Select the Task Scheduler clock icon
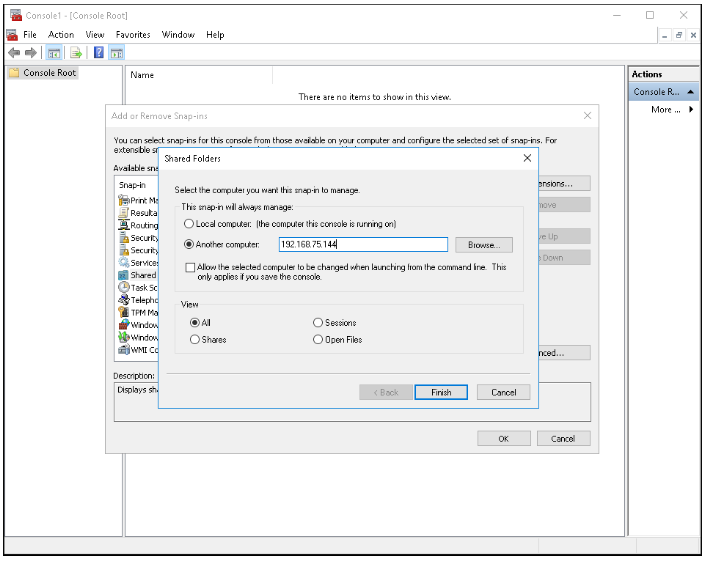The image size is (709, 563). click(x=123, y=288)
